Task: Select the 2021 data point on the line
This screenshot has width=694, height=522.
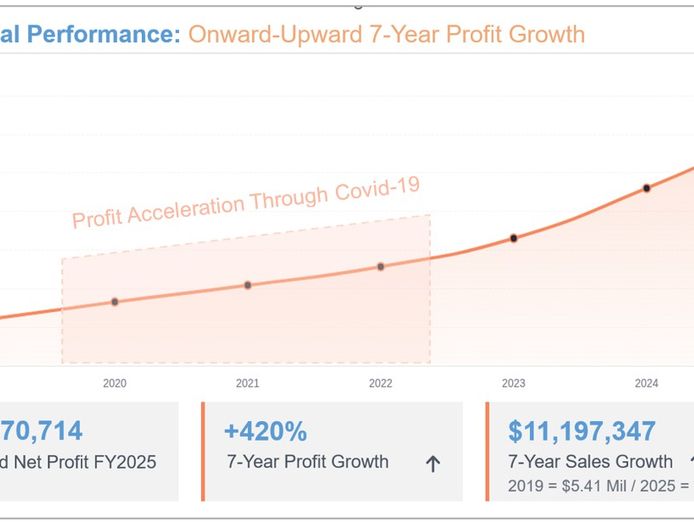Action: tap(248, 285)
